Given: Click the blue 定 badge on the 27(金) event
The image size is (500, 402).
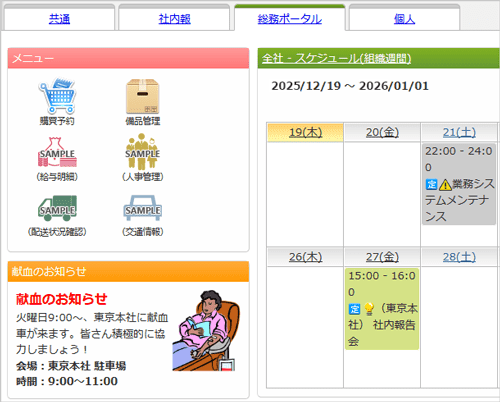Looking at the screenshot, I should tap(354, 309).
